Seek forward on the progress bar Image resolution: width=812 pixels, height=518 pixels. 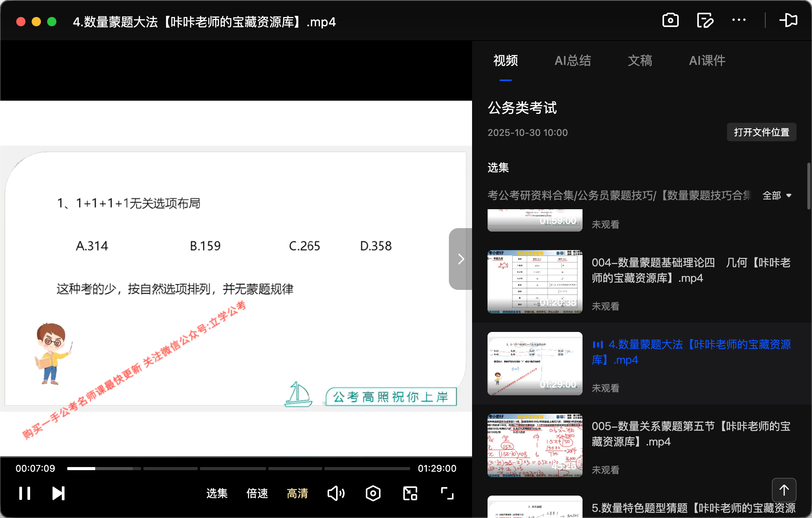270,468
